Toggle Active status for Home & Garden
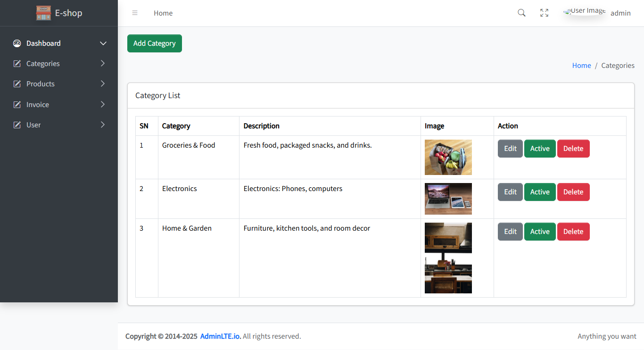Screen dimensions: 644x350 pos(540,232)
